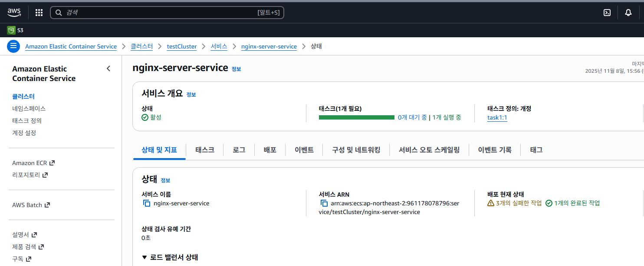Image resolution: width=644 pixels, height=266 pixels.
Task: Click the 상태 검사 유예 기간 0초 value
Action: (x=146, y=238)
